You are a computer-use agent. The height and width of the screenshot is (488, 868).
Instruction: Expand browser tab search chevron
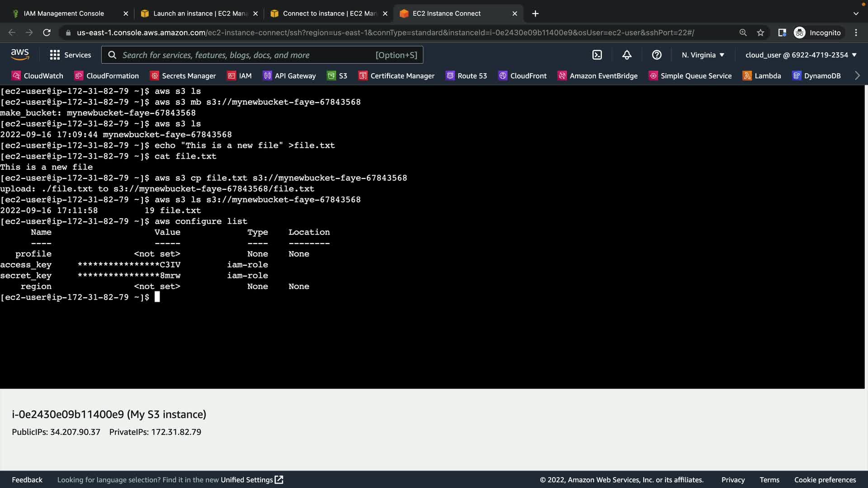tap(856, 14)
